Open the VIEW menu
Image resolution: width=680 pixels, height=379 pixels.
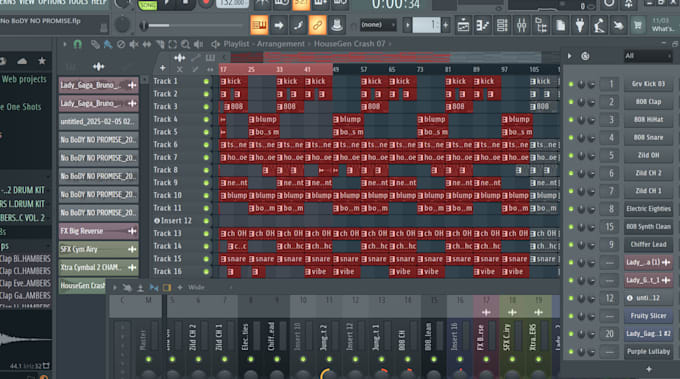26,2
